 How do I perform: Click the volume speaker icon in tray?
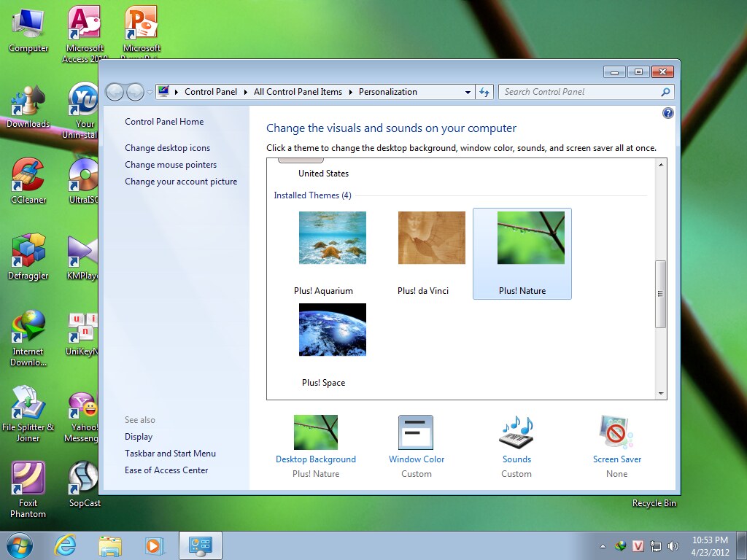coord(673,545)
